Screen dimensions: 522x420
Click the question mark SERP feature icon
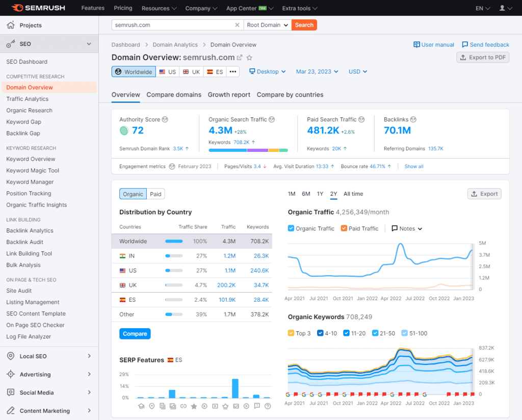pos(268,406)
